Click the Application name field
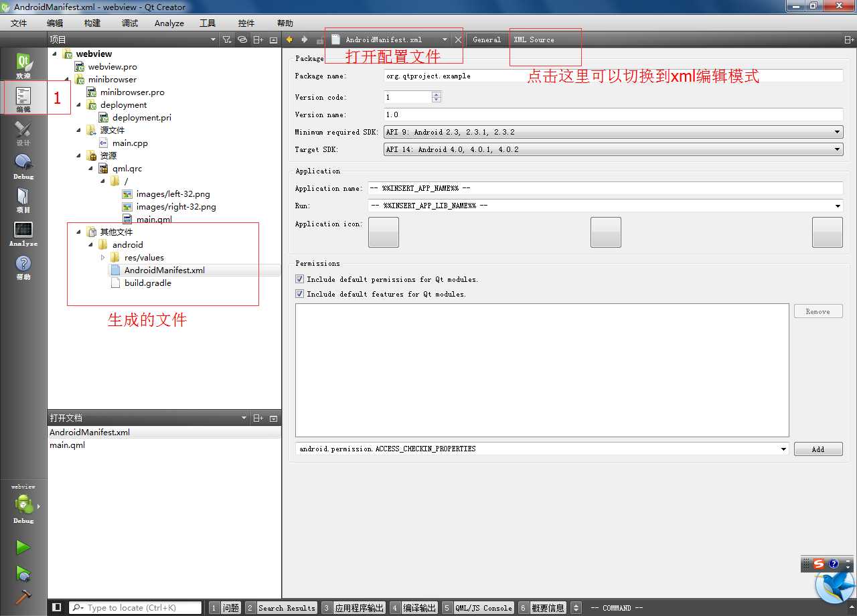857x616 pixels. tap(605, 188)
